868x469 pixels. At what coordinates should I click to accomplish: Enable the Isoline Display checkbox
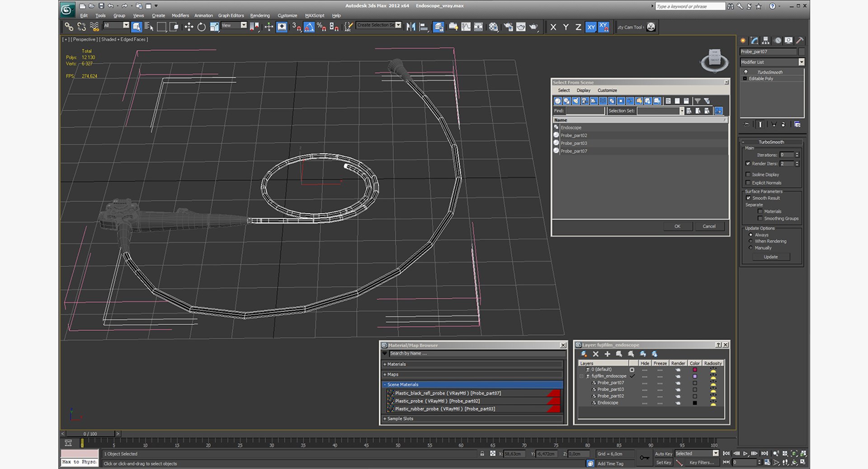[748, 174]
